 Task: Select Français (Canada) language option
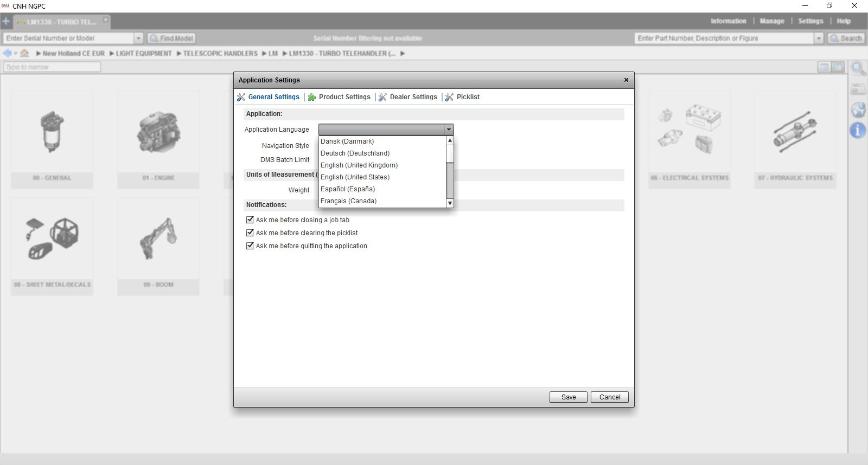(x=382, y=201)
